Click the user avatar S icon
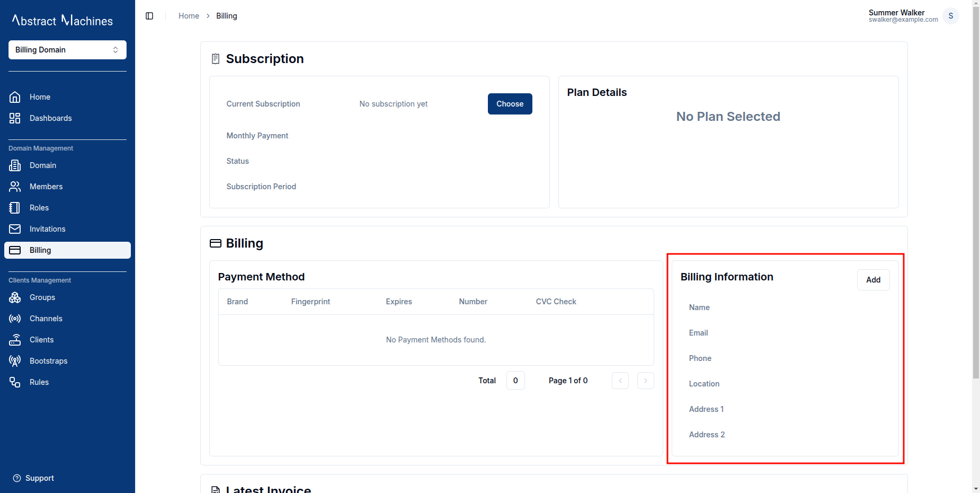Screen dimensions: 980x493 click(951, 16)
